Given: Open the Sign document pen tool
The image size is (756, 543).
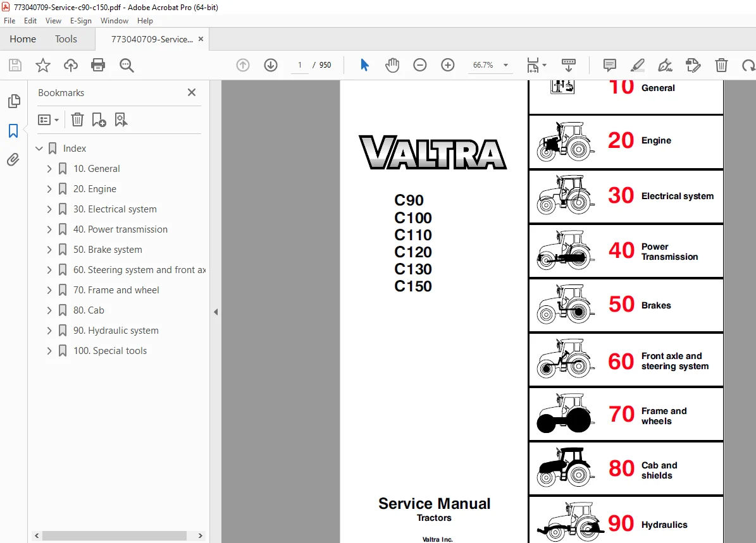Looking at the screenshot, I should point(666,65).
